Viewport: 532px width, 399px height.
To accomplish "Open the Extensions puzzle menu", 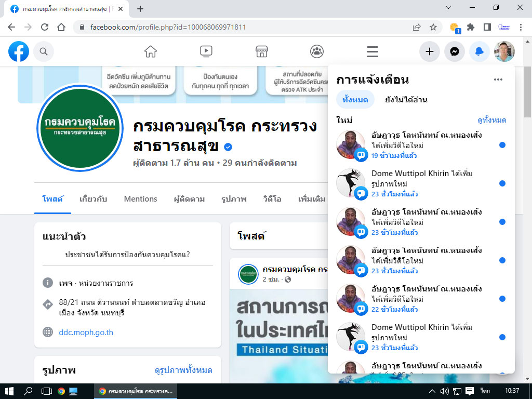I will [471, 27].
